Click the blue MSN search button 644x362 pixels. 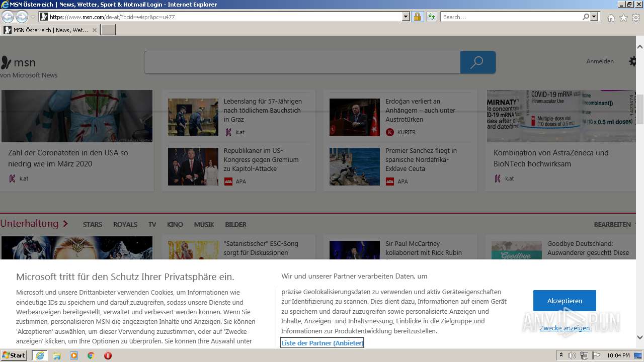click(478, 62)
